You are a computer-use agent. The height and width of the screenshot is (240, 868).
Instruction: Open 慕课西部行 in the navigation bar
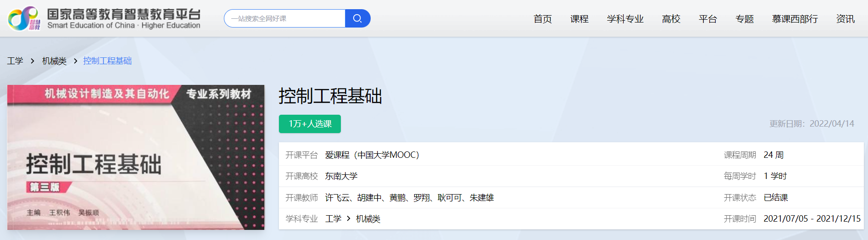click(x=795, y=19)
